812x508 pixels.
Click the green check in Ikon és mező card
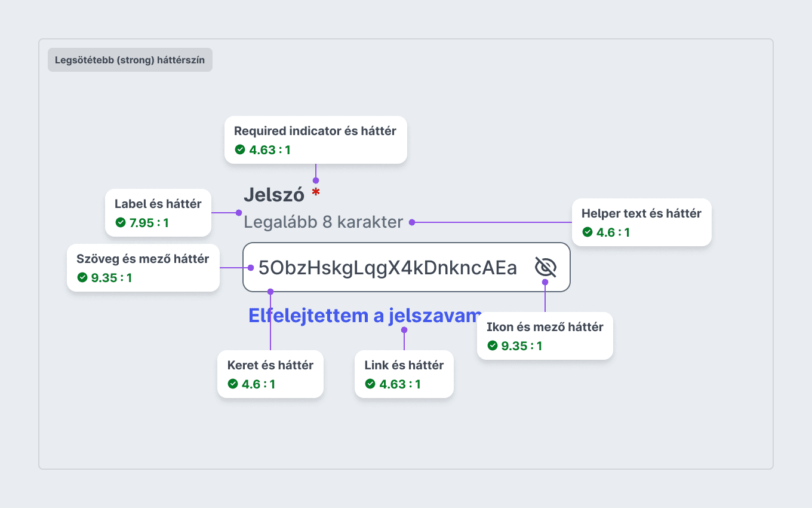[x=492, y=345]
